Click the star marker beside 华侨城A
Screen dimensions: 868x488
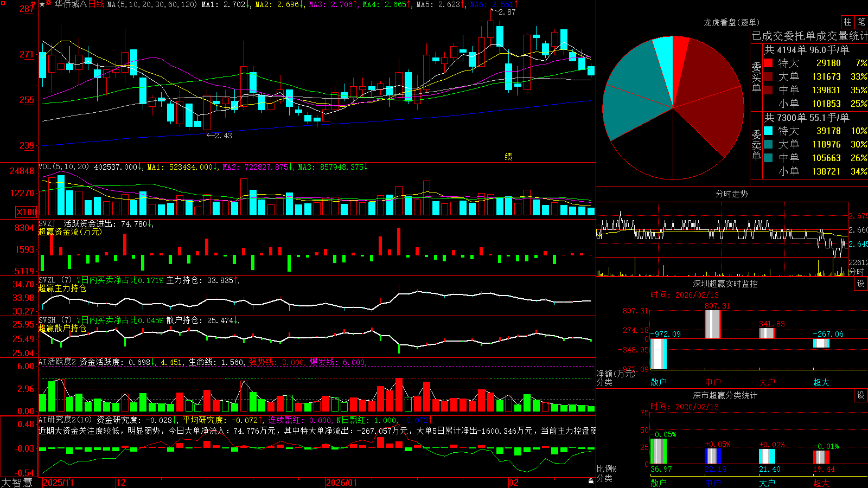point(42,4)
